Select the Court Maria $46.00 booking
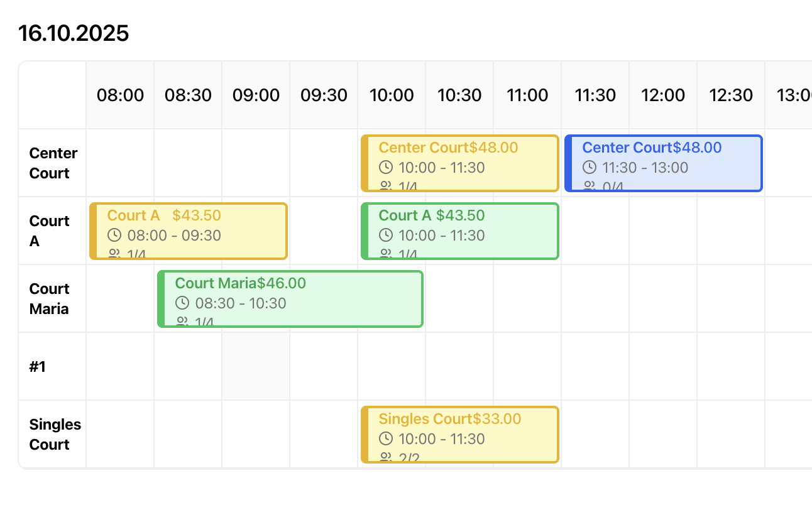The width and height of the screenshot is (812, 510). 290,298
